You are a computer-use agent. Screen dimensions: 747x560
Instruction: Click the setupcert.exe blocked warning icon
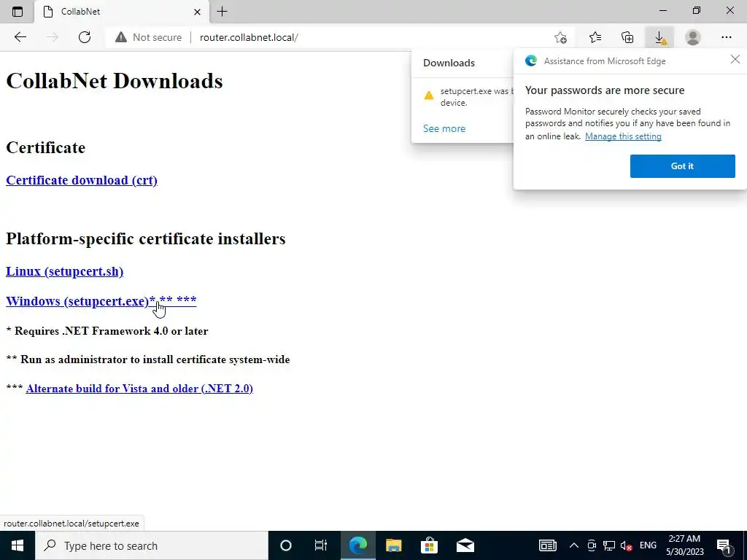click(x=429, y=96)
